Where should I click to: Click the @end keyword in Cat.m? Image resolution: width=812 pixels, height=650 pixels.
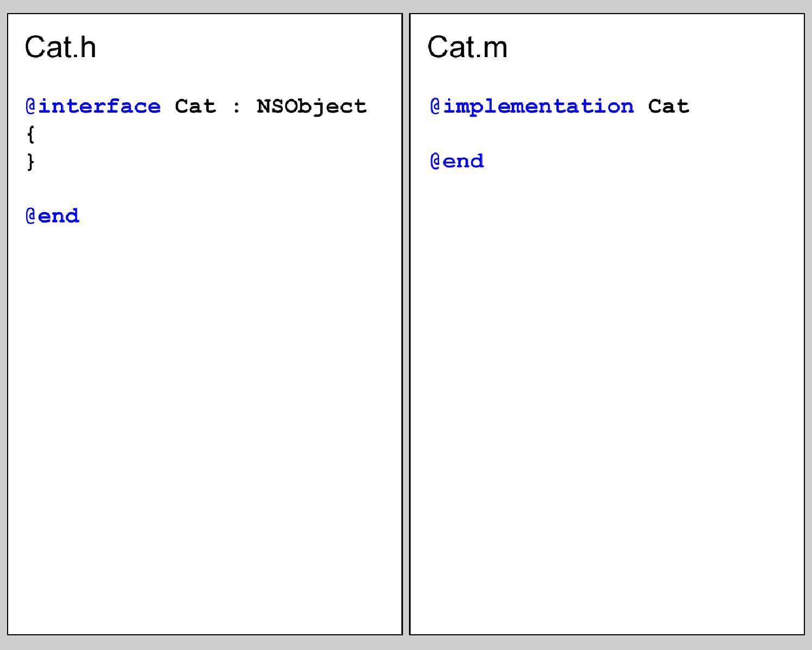[x=457, y=161]
